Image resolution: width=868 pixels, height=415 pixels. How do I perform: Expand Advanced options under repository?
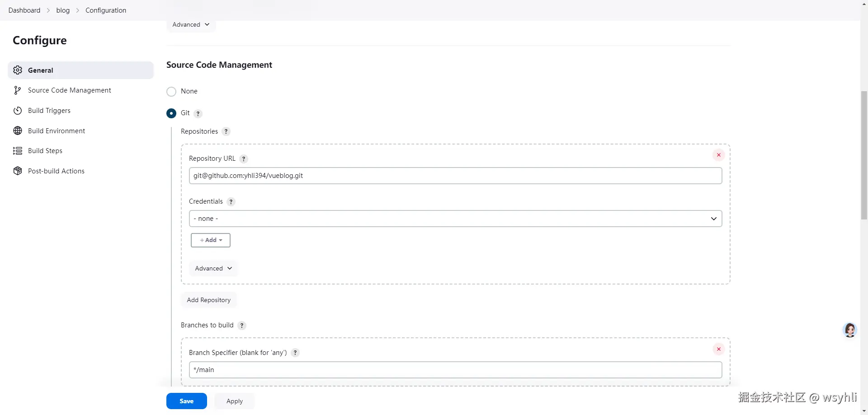(x=213, y=268)
